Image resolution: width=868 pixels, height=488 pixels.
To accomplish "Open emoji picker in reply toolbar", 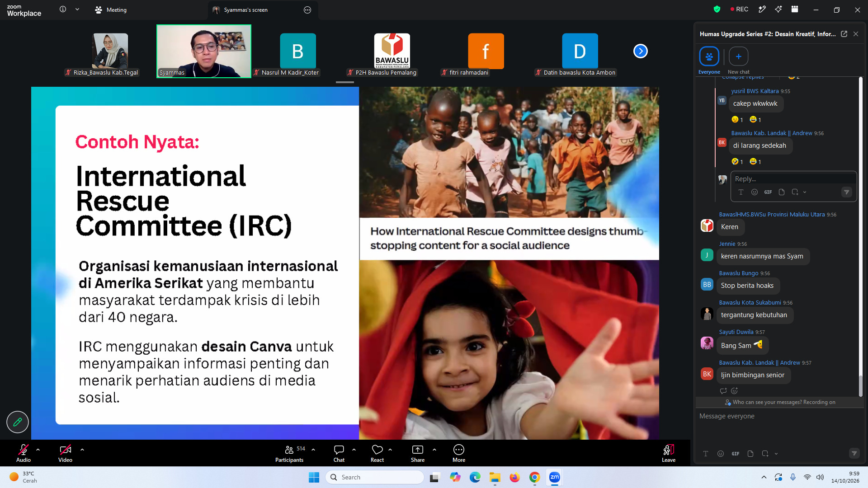I will pyautogui.click(x=755, y=192).
